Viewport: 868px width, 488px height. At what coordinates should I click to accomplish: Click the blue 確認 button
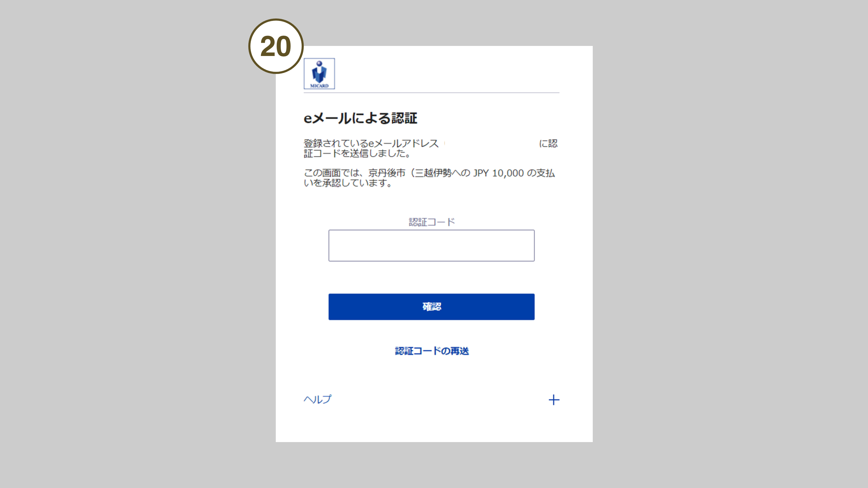coord(431,307)
